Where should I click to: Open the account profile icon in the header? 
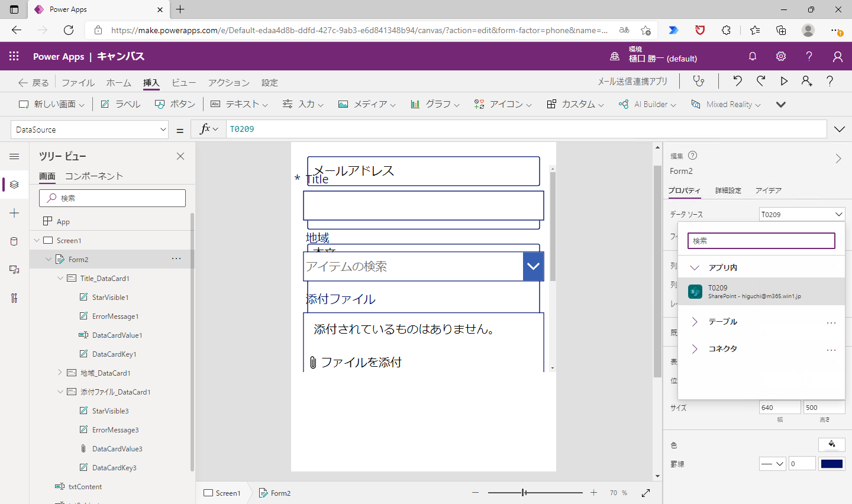point(837,56)
